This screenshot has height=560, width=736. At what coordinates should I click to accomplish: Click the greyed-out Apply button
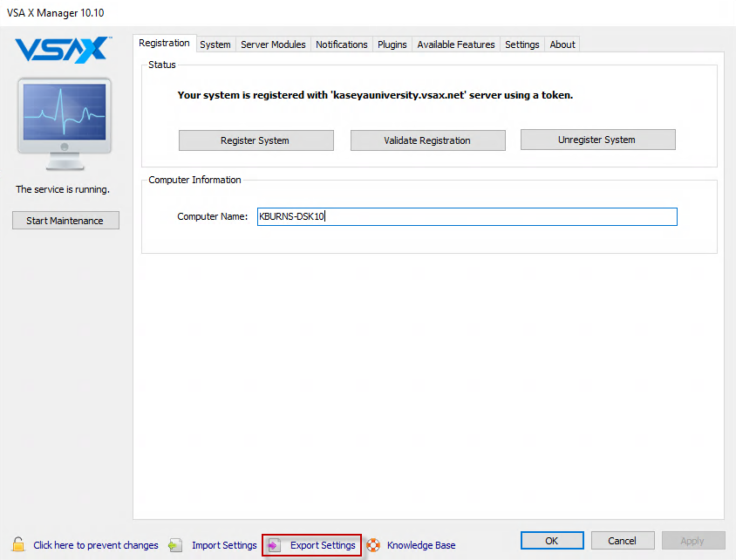[693, 540]
